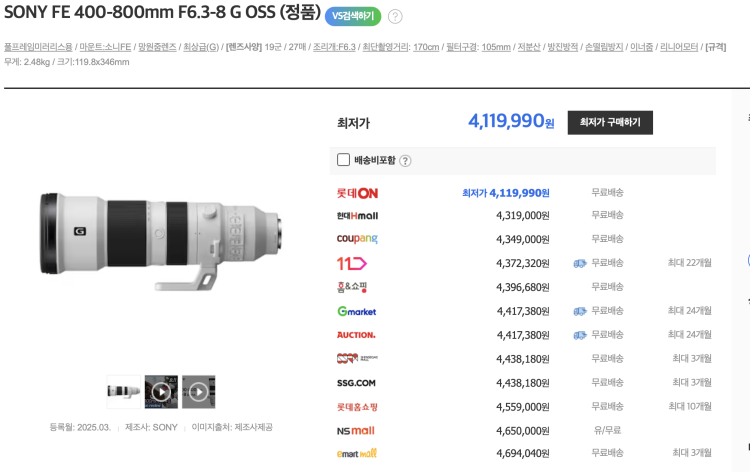
Task: Open the AUCTION store logo
Action: pos(356,335)
